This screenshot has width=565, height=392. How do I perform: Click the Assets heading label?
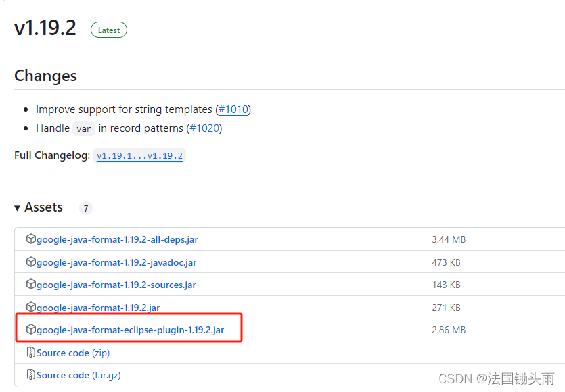click(43, 207)
